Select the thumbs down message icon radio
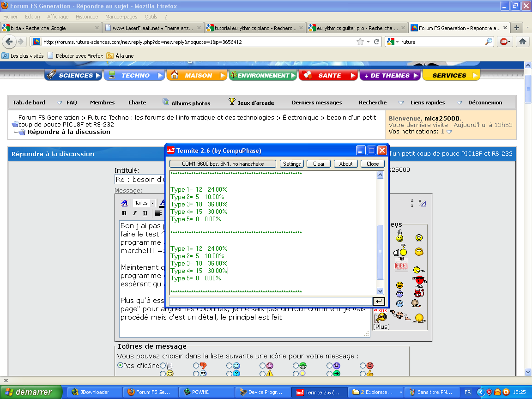 [196, 365]
